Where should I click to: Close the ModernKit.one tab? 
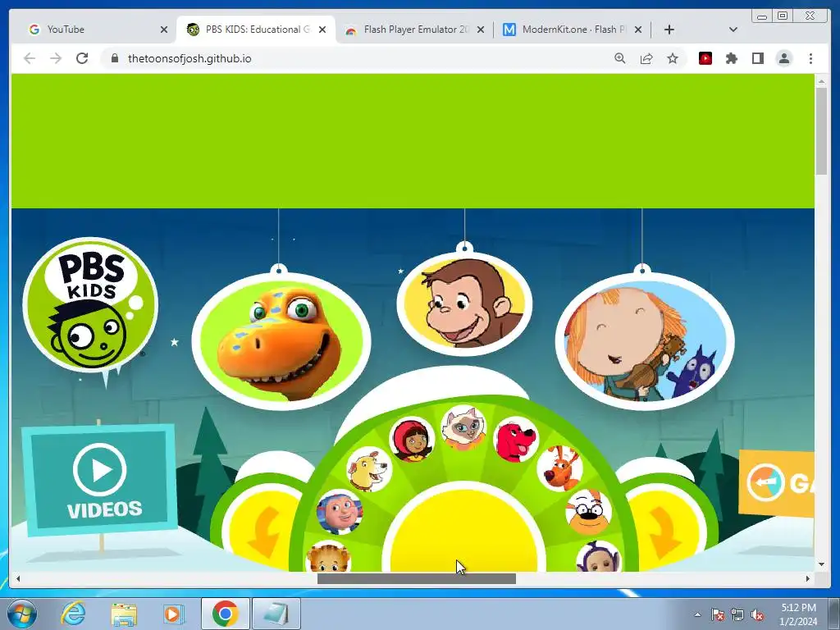click(x=638, y=30)
